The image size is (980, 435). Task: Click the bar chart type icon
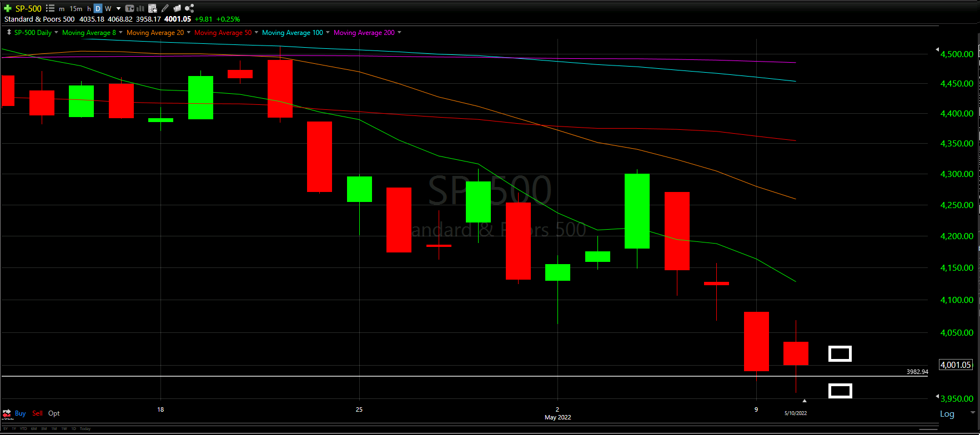point(140,8)
